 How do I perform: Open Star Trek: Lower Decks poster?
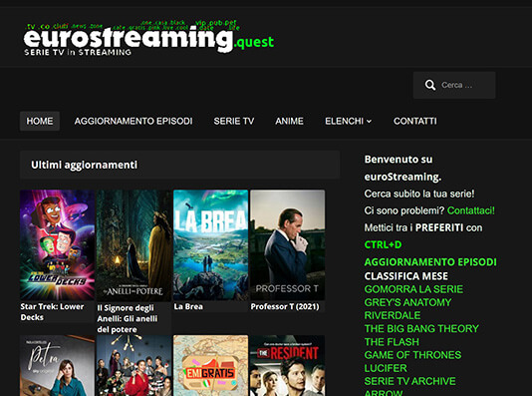pos(57,244)
